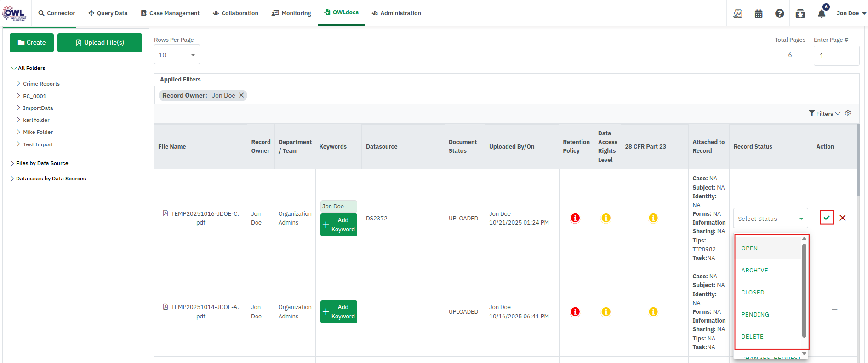Confirm status with green checkmark icon

826,218
